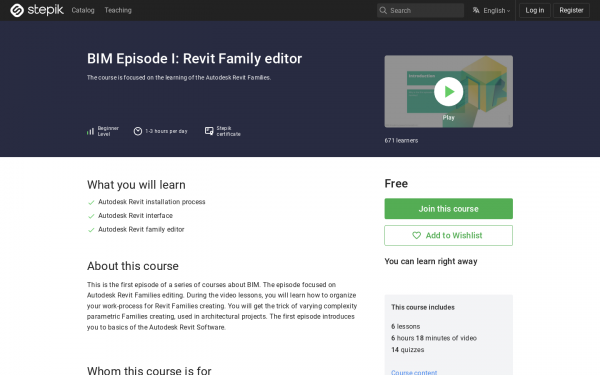Open the Teaching menu item
The image size is (600, 375).
point(118,10)
